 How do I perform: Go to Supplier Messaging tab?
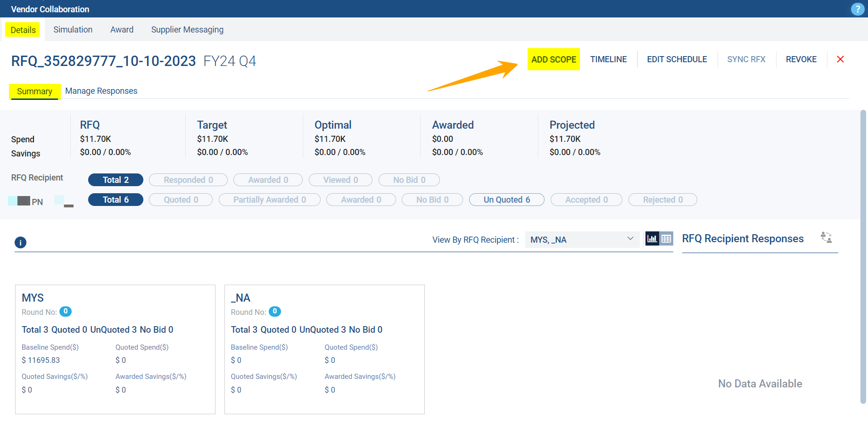187,30
